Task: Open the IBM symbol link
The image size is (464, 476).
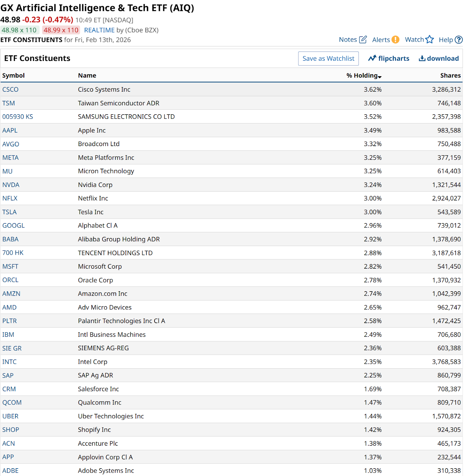Action: tap(8, 335)
